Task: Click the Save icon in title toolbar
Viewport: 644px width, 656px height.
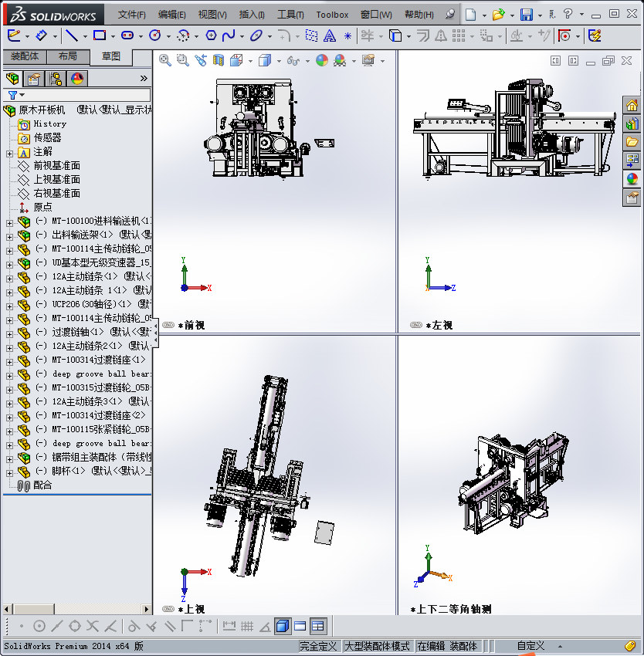Action: coord(526,15)
